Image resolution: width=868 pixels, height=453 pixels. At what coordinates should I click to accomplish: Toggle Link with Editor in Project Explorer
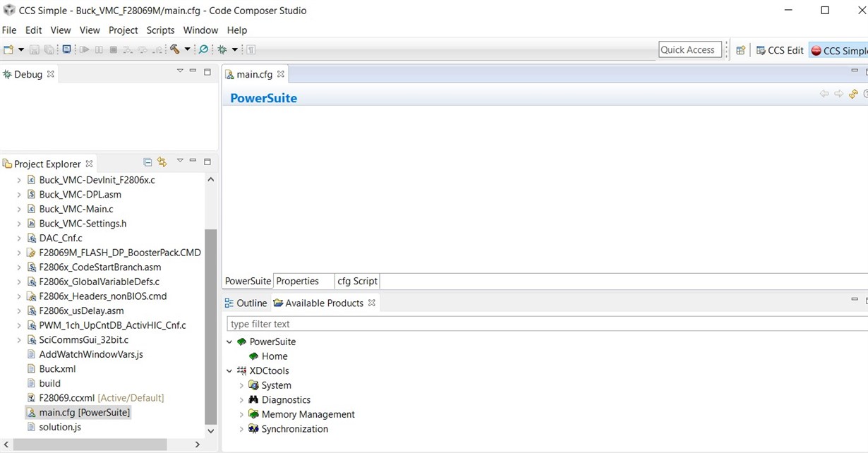[x=162, y=162]
